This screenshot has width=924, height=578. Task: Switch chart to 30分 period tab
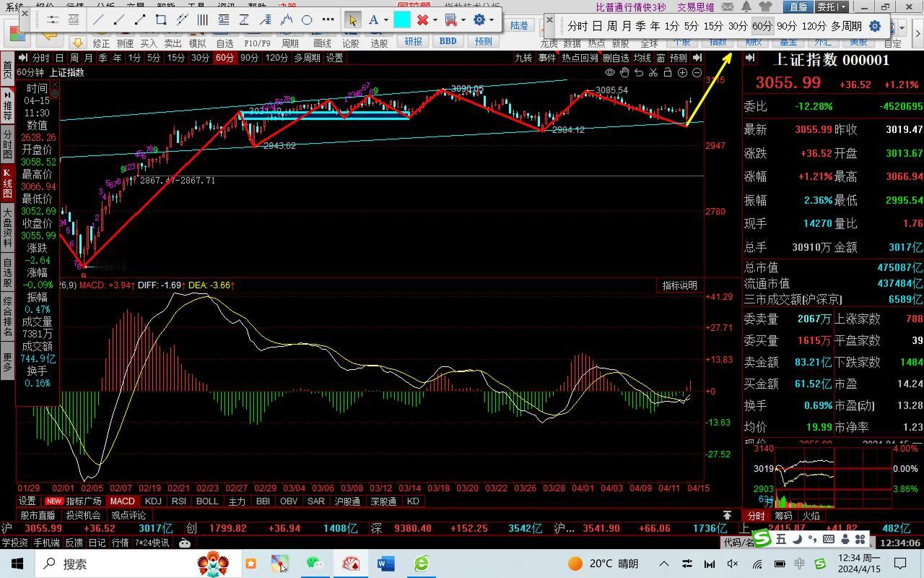tap(200, 58)
